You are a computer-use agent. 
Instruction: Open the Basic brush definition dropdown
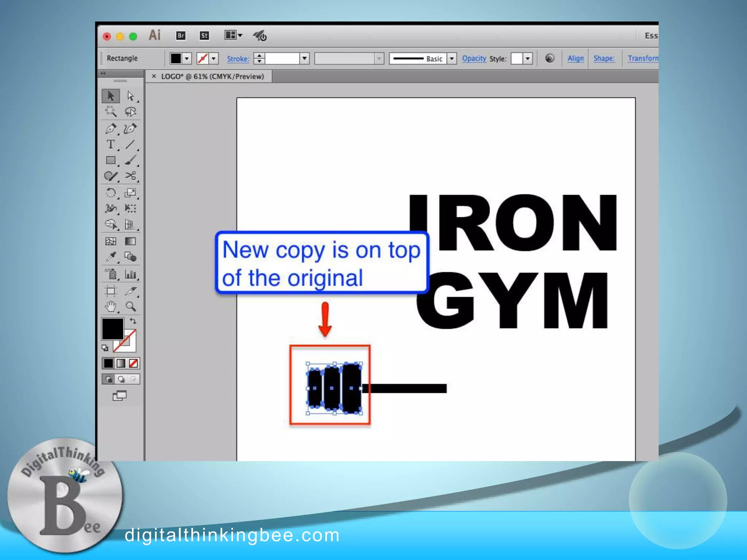point(452,58)
